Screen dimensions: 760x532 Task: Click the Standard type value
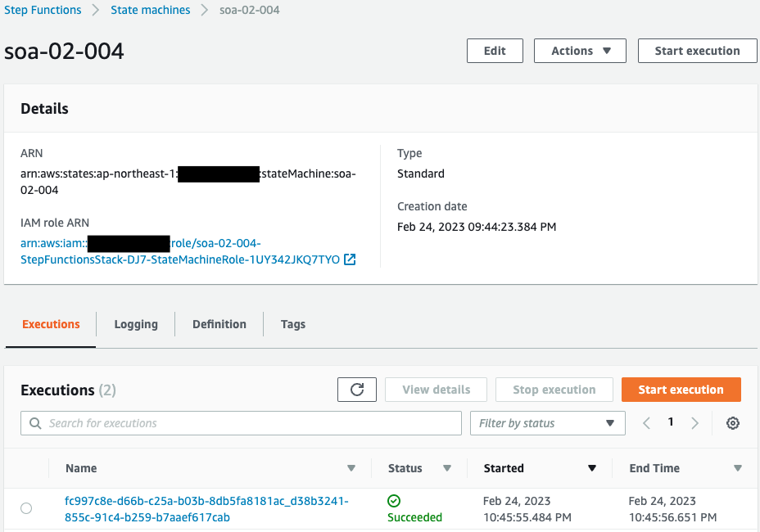(x=421, y=174)
